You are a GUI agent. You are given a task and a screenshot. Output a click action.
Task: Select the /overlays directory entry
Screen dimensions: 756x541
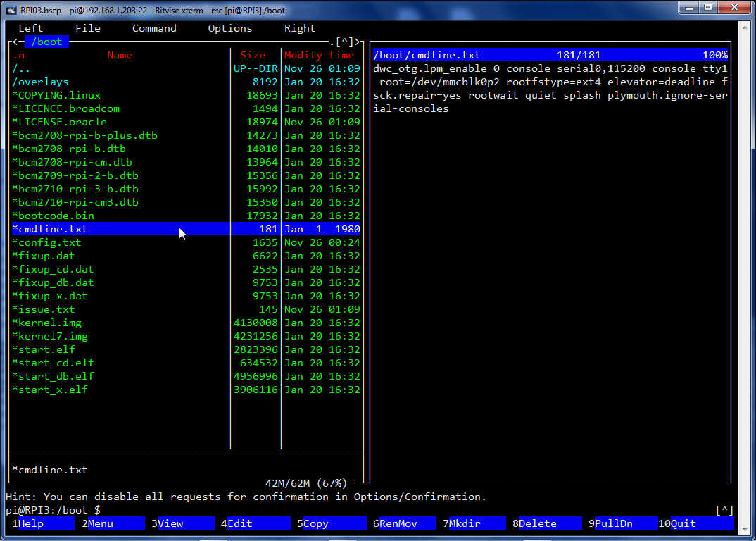pos(40,82)
